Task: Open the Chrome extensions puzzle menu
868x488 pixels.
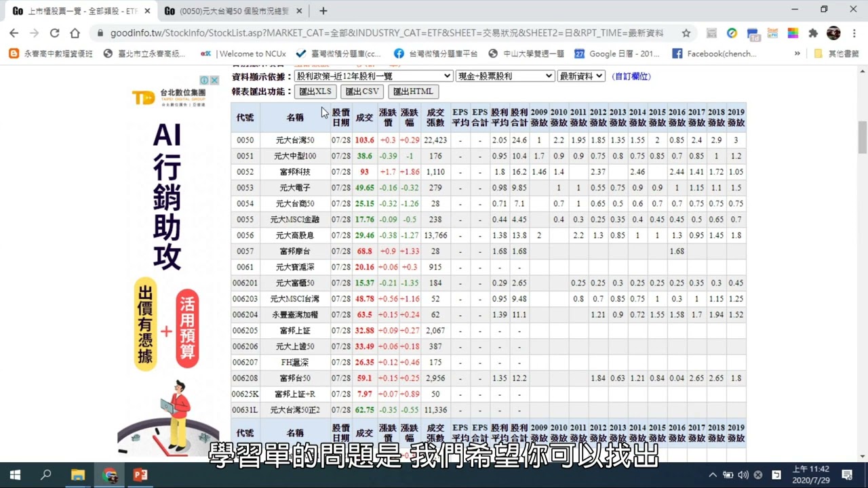Action: [x=813, y=33]
